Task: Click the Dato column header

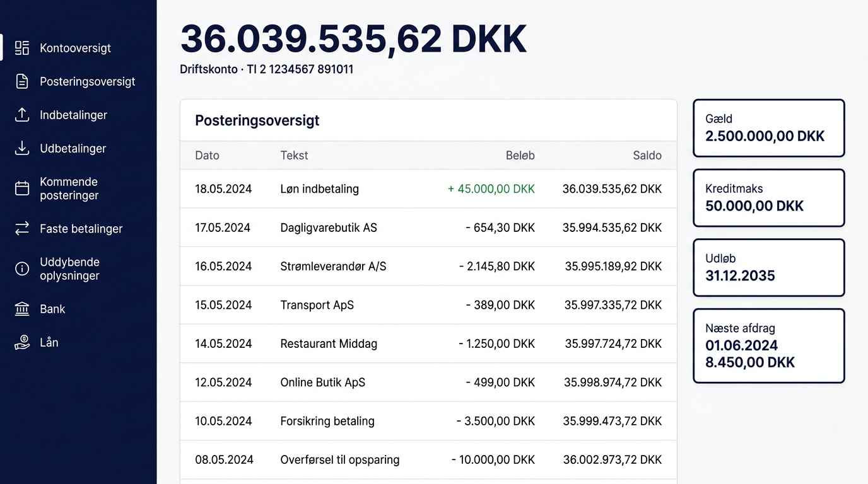Action: click(207, 155)
